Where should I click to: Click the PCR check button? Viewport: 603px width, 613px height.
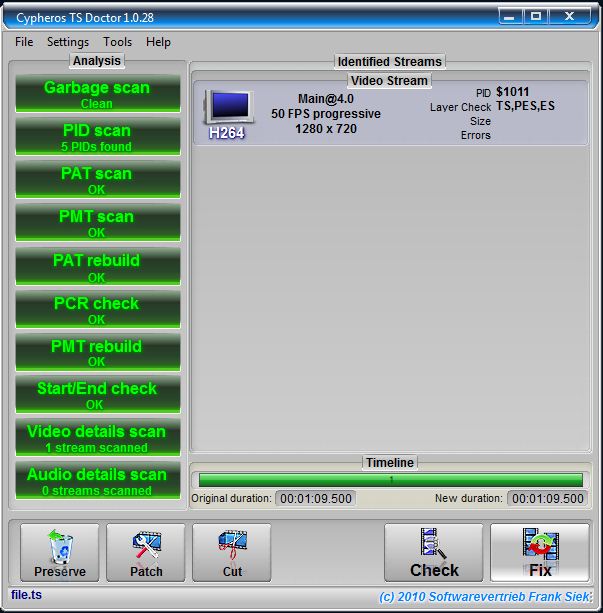tap(97, 310)
